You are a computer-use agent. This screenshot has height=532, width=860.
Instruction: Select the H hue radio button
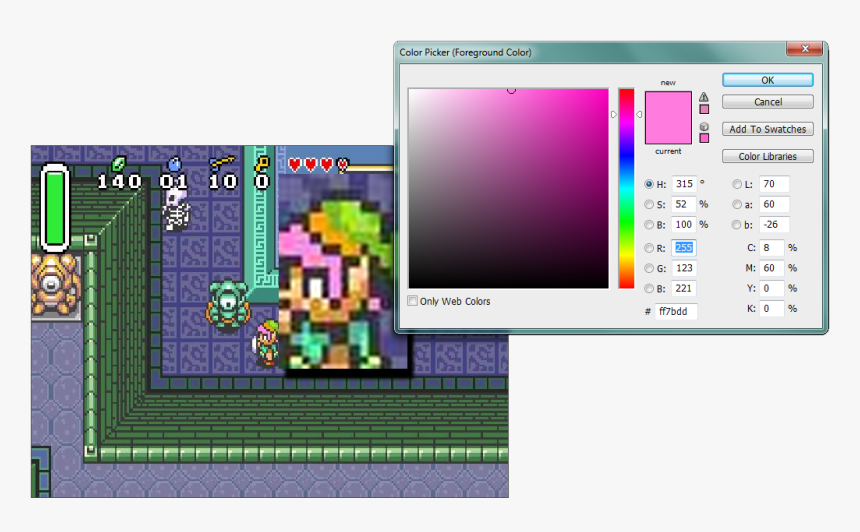[x=649, y=184]
